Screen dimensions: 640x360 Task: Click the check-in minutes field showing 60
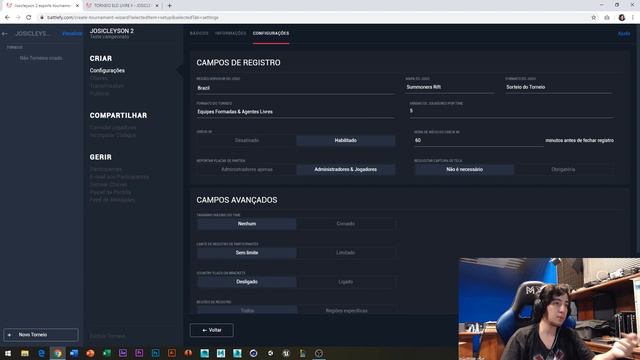tap(479, 140)
